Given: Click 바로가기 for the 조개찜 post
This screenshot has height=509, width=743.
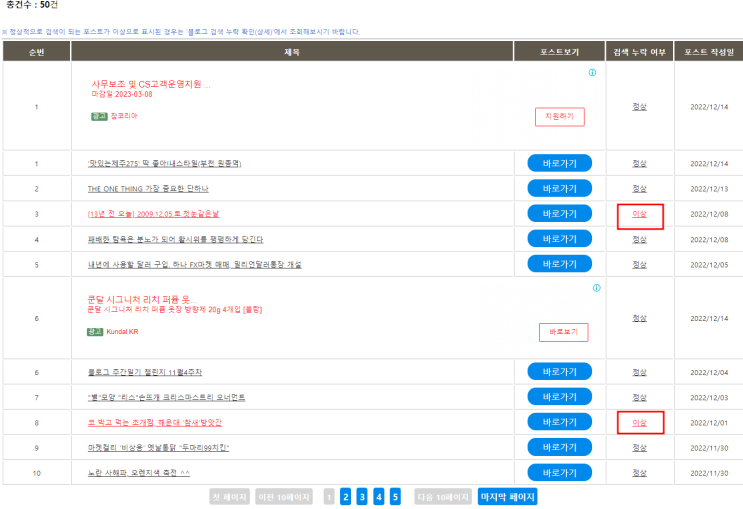Looking at the screenshot, I should [560, 422].
